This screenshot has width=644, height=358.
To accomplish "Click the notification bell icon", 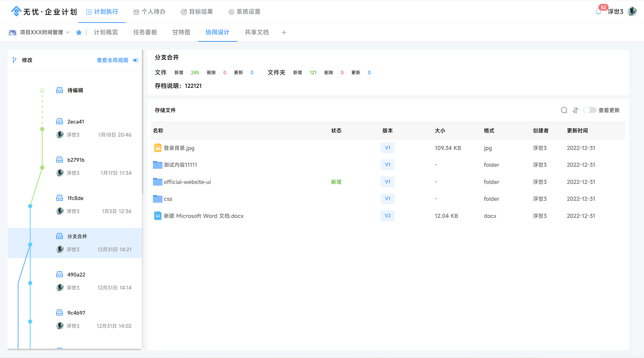I will pyautogui.click(x=598, y=12).
